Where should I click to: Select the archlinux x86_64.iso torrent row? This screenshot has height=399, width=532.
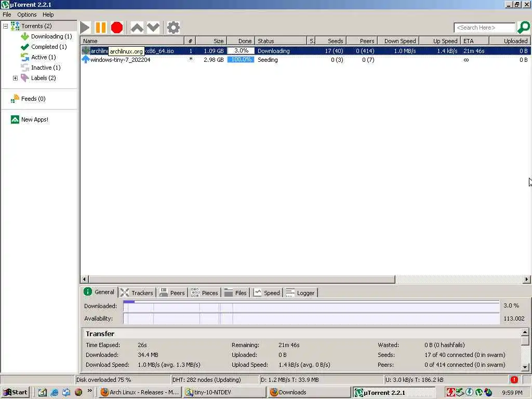pyautogui.click(x=305, y=51)
